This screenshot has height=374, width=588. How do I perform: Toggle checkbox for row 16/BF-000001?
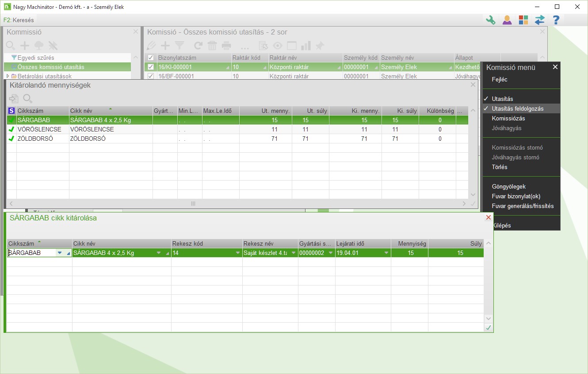151,76
